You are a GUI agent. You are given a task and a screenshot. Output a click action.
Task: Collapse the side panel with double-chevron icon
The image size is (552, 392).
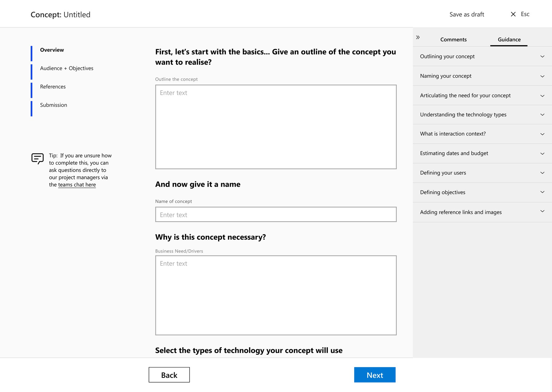coord(418,37)
